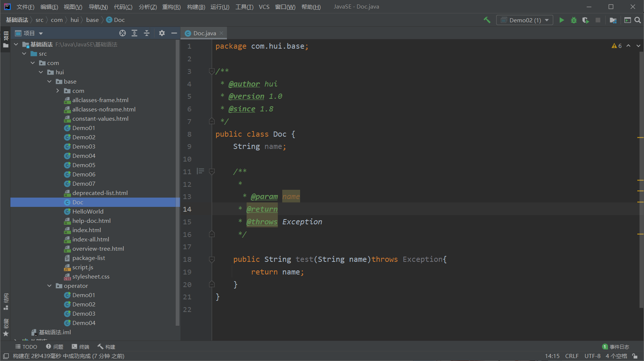Screen dimensions: 644x361
Task: Fold the class javadoc comment at line 3
Action: click(212, 71)
